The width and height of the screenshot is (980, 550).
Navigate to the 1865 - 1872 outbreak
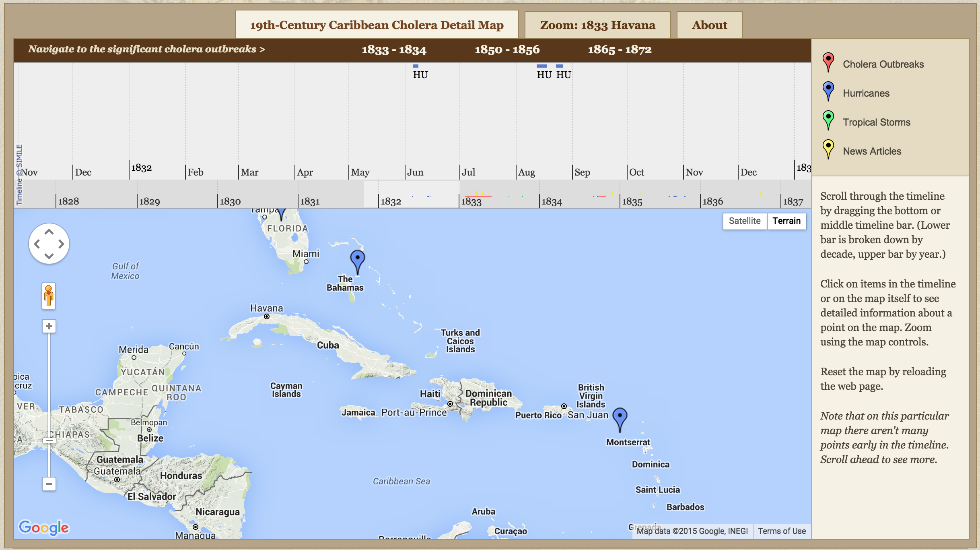[620, 50]
